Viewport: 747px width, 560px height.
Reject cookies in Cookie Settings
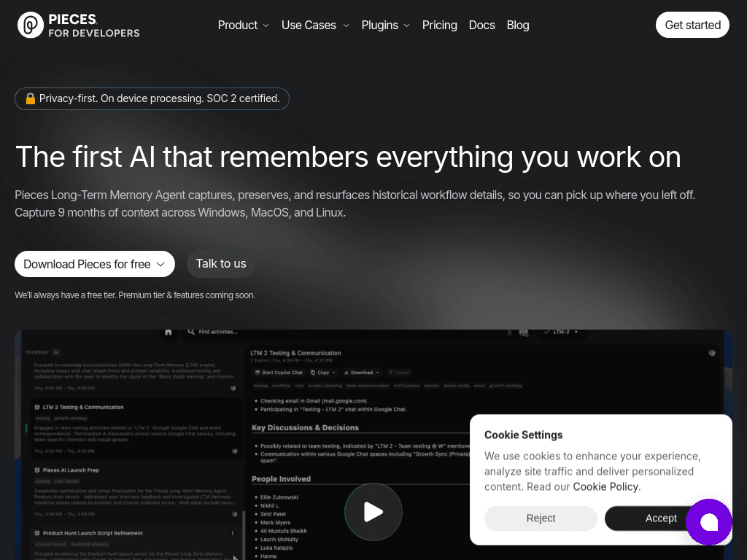[541, 518]
